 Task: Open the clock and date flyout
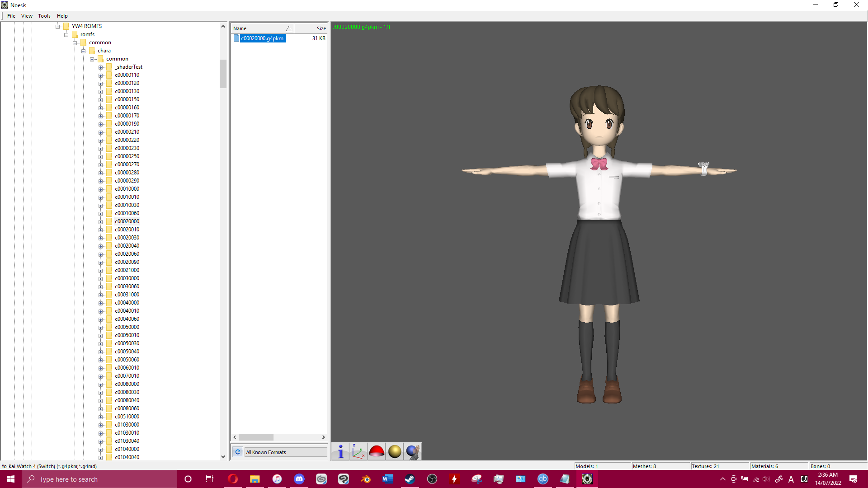point(828,479)
